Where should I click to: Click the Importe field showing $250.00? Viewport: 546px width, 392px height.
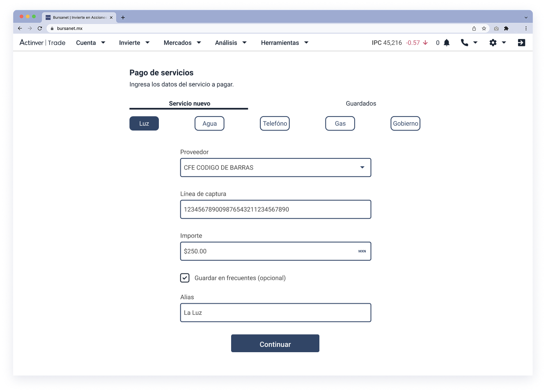[275, 251]
